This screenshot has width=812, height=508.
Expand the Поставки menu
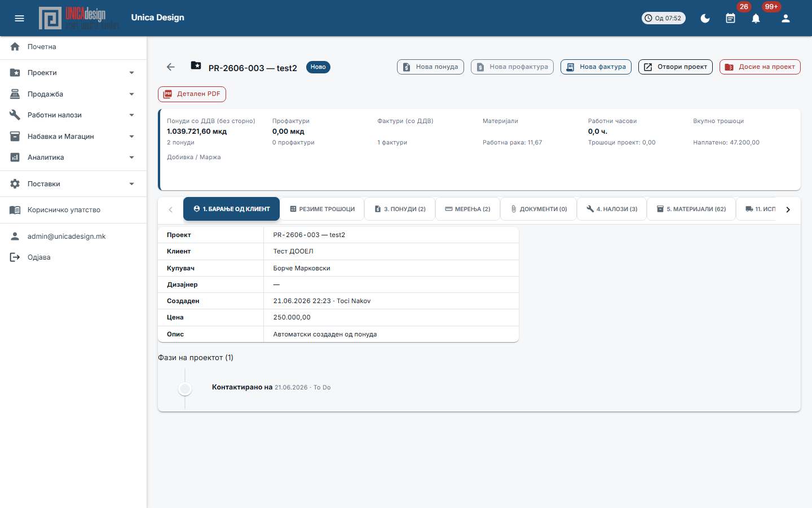tap(73, 184)
